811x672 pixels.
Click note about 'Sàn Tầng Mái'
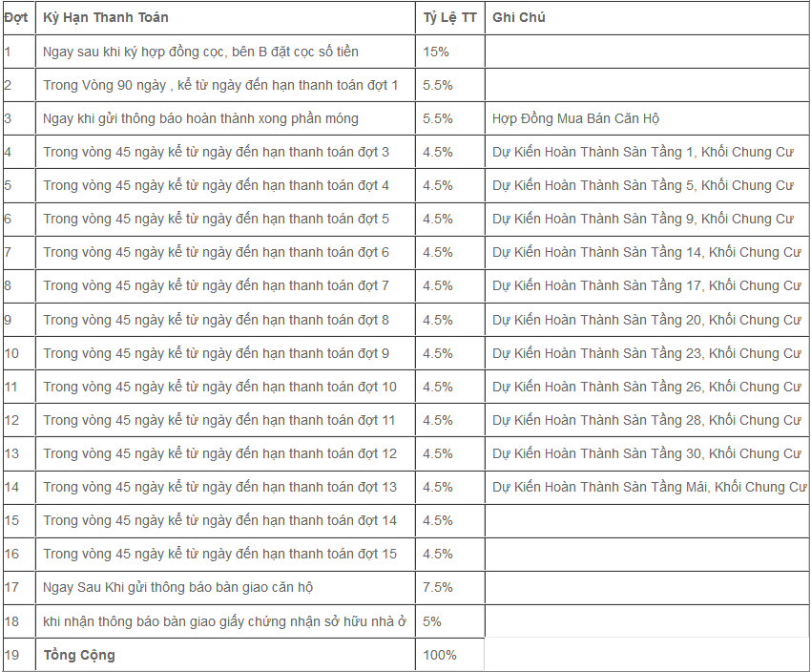point(649,487)
